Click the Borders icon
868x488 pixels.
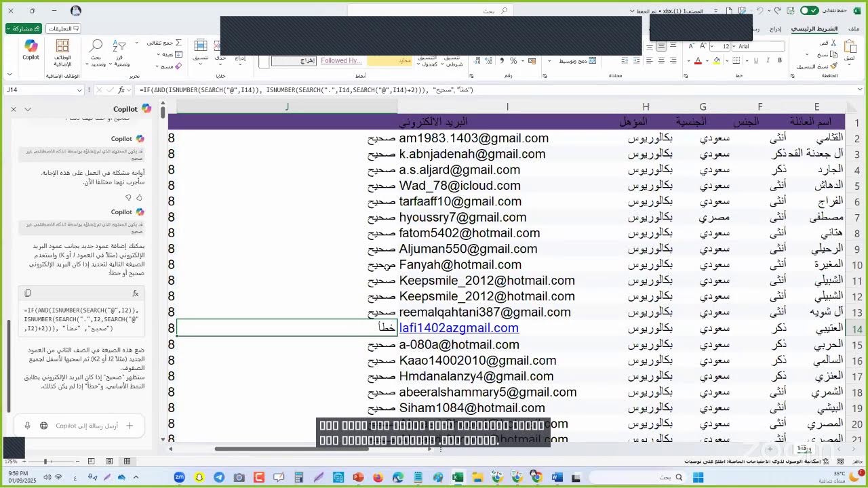click(x=736, y=60)
